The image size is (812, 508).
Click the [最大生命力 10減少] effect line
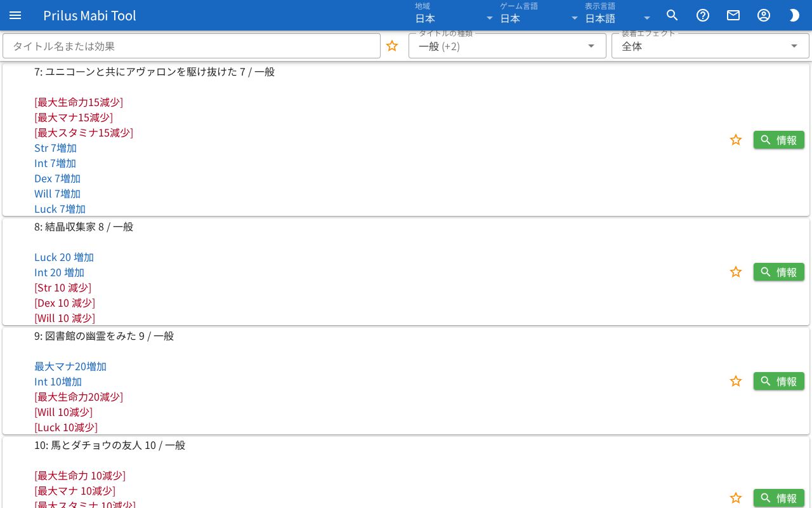click(80, 476)
